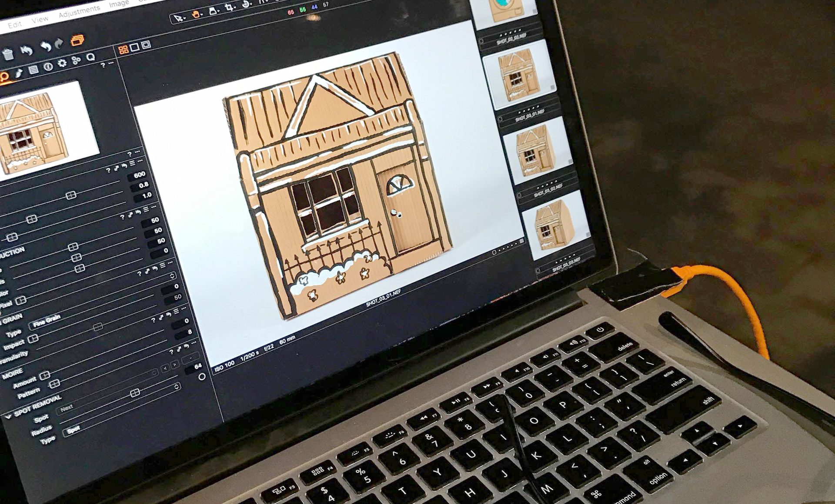Open the gear Output settings tool tab
This screenshot has height=504, width=835.
tap(62, 63)
